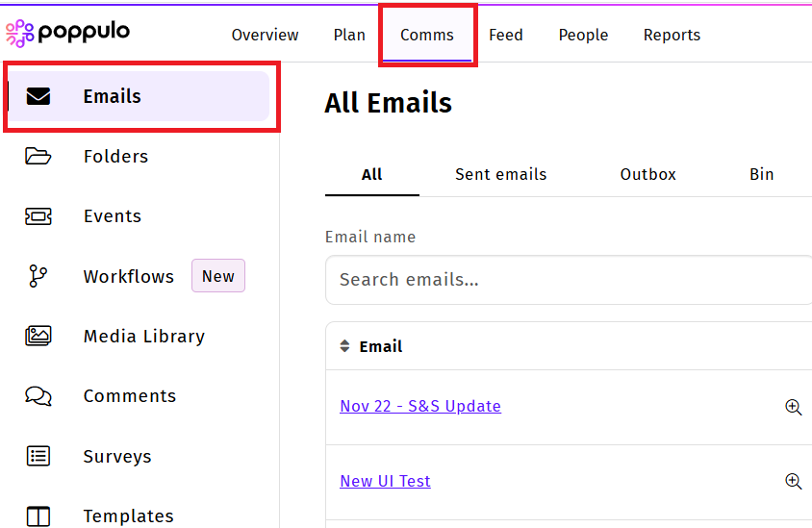Click the Templates layout icon
812x528 pixels.
38,516
